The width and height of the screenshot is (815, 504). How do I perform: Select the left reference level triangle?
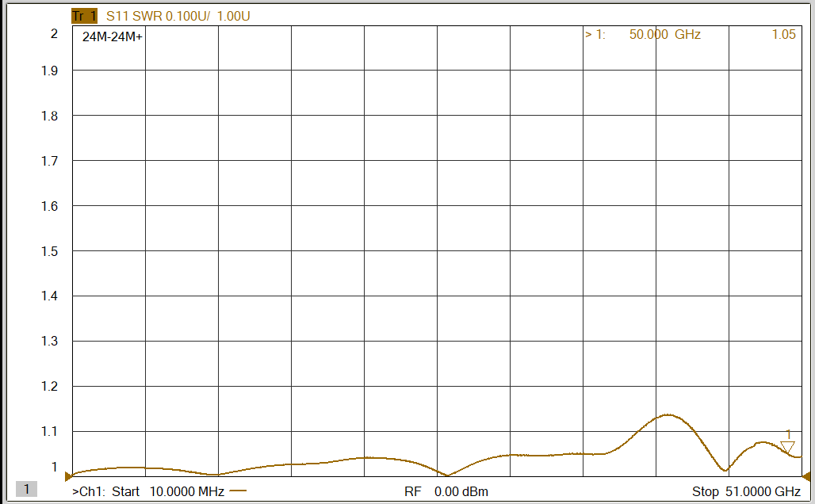68,476
